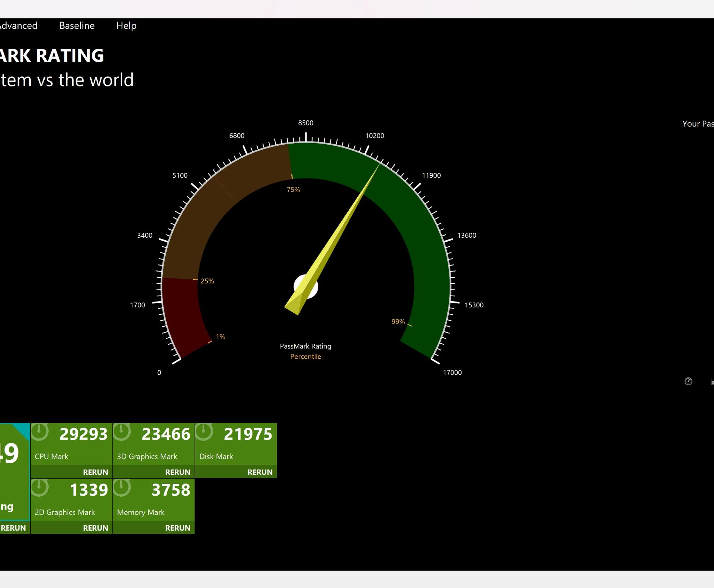Click the 99% percentile marker label
Image resolution: width=714 pixels, height=588 pixels.
coord(398,322)
